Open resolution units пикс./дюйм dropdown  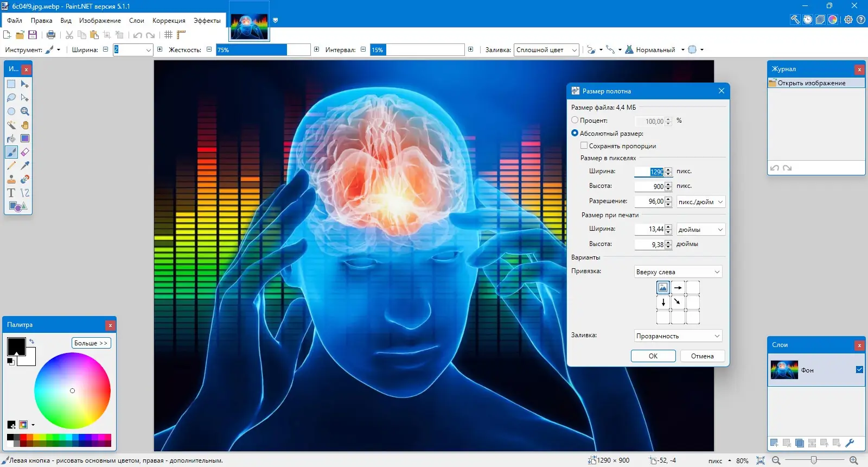tap(700, 201)
